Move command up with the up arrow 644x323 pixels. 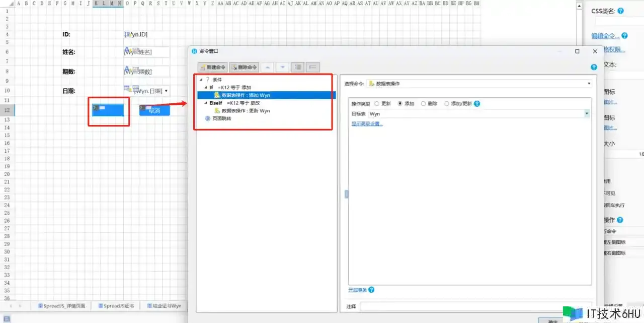point(267,67)
